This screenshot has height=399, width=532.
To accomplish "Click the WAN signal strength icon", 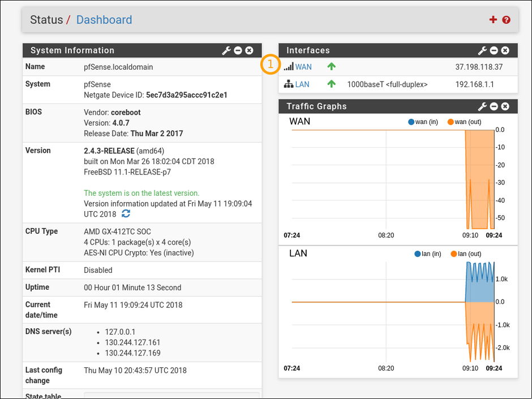I will [289, 67].
